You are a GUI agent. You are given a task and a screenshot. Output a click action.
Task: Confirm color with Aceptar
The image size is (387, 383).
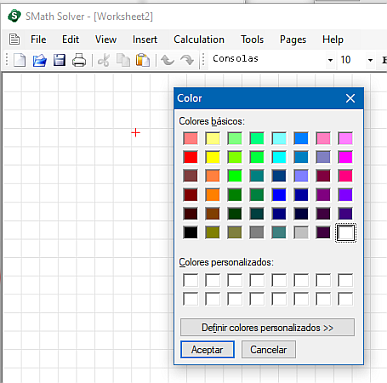pos(207,349)
